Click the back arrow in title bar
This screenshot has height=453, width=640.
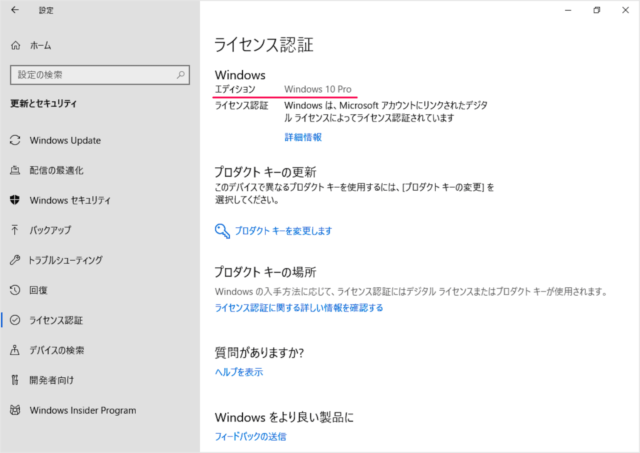[15, 10]
